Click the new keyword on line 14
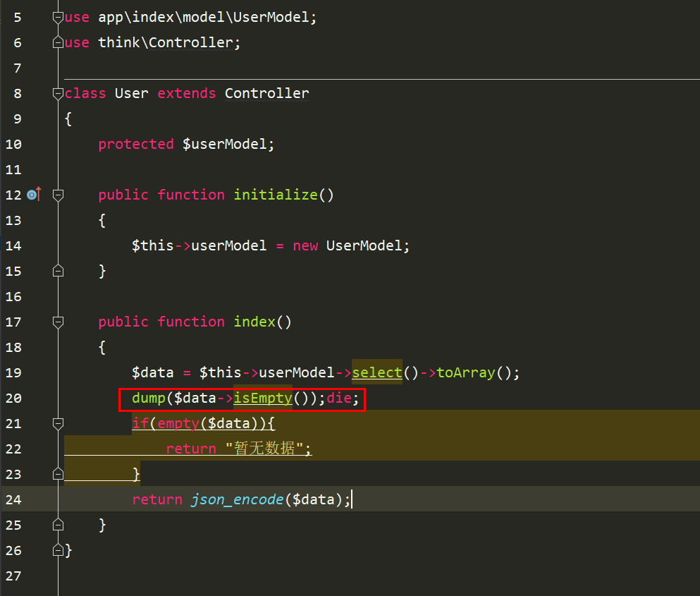 [305, 245]
